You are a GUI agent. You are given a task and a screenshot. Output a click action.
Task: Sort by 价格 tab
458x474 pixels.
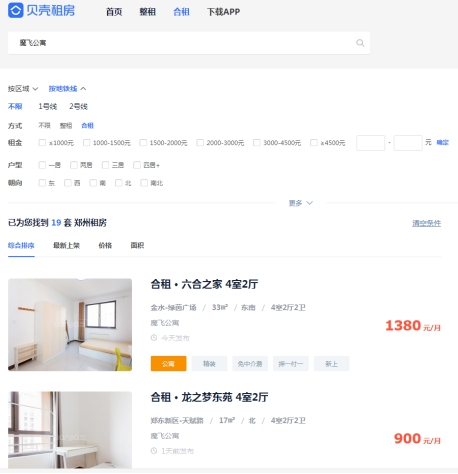coord(105,245)
